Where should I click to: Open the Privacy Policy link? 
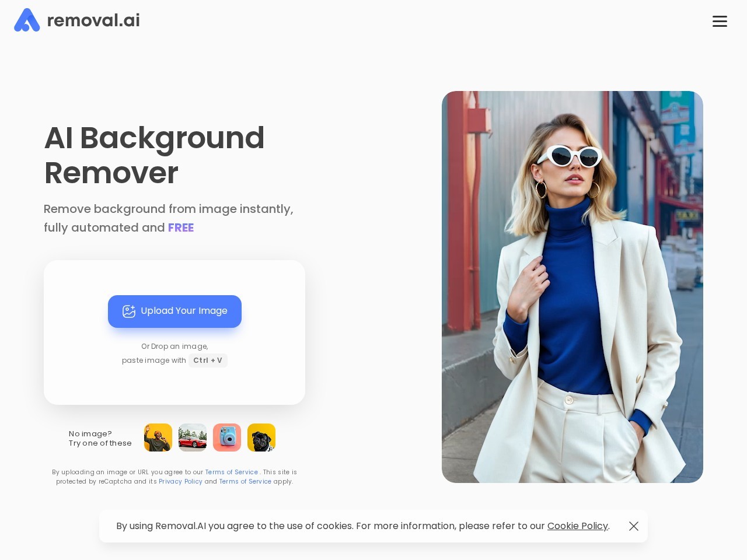(180, 482)
